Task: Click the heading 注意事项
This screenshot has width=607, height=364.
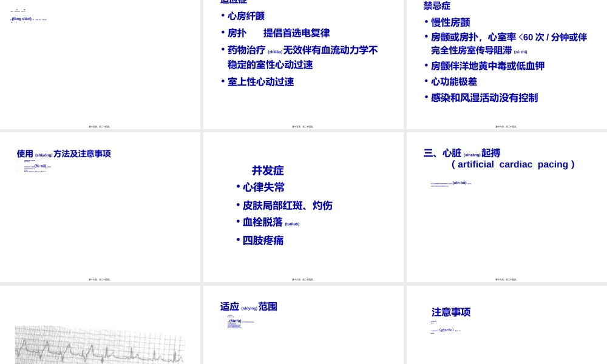Action: (451, 312)
